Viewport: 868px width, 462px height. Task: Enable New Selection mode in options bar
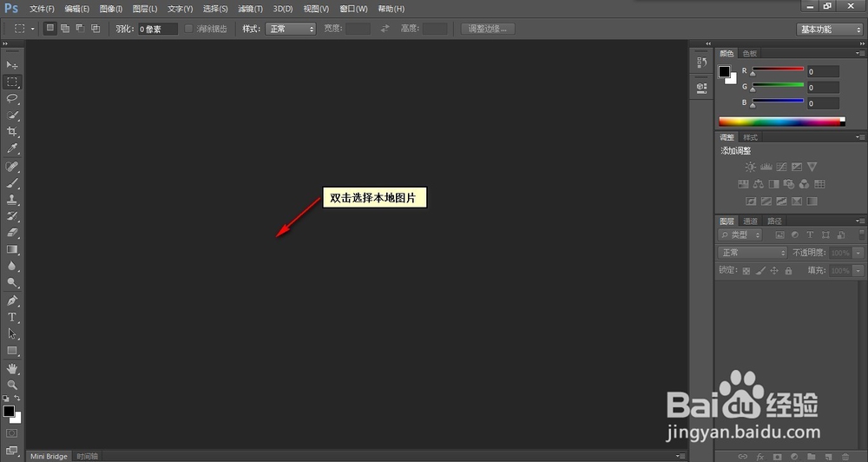coord(49,29)
